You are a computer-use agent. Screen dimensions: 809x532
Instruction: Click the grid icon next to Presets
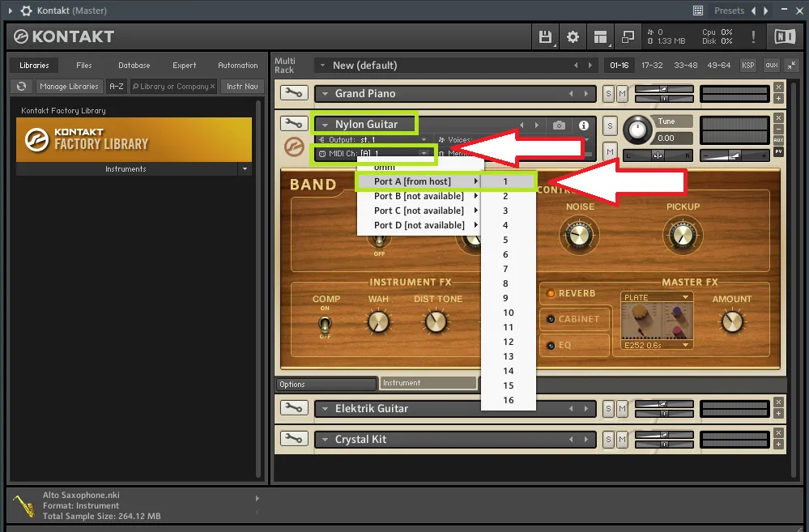click(697, 11)
